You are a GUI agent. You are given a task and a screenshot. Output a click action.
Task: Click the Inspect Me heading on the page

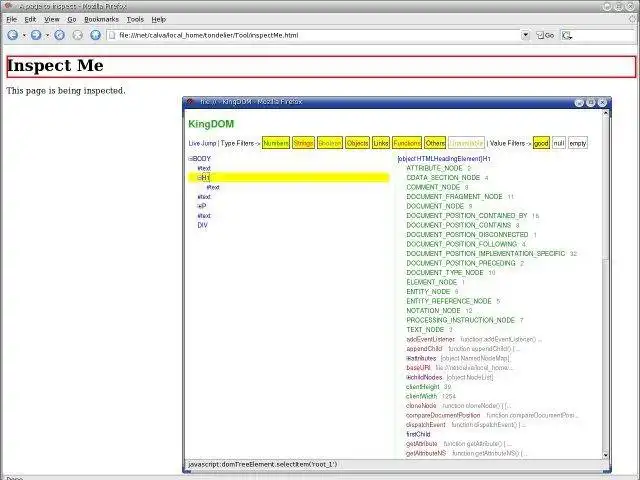[x=55, y=66]
